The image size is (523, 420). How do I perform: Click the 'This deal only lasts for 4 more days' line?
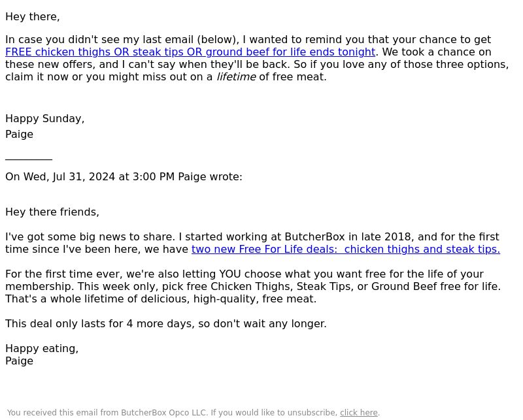click(166, 324)
